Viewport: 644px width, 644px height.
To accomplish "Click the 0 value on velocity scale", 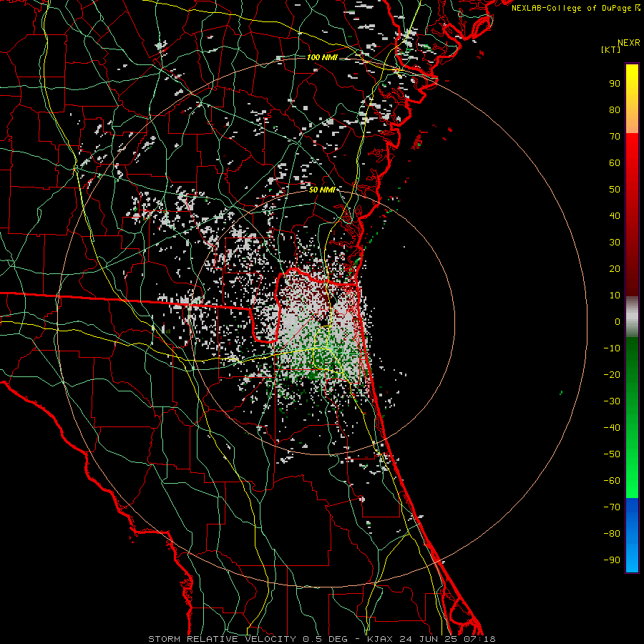I will tap(618, 322).
